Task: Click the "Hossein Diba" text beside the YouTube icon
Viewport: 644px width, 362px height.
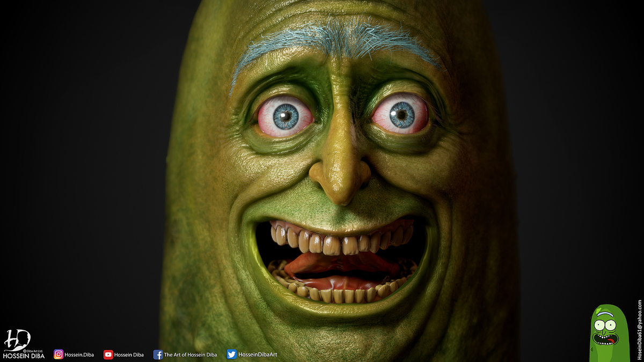Action: [129, 354]
